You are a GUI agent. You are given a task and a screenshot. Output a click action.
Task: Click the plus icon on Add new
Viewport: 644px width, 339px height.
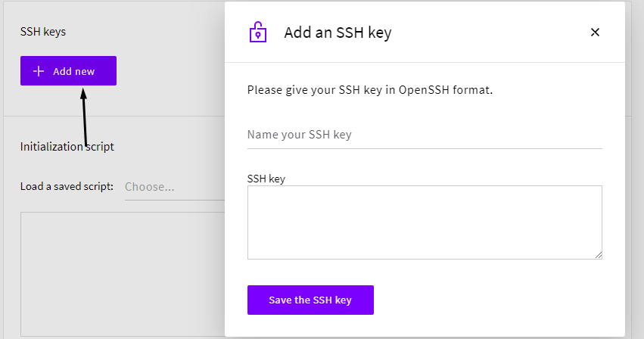tap(38, 71)
